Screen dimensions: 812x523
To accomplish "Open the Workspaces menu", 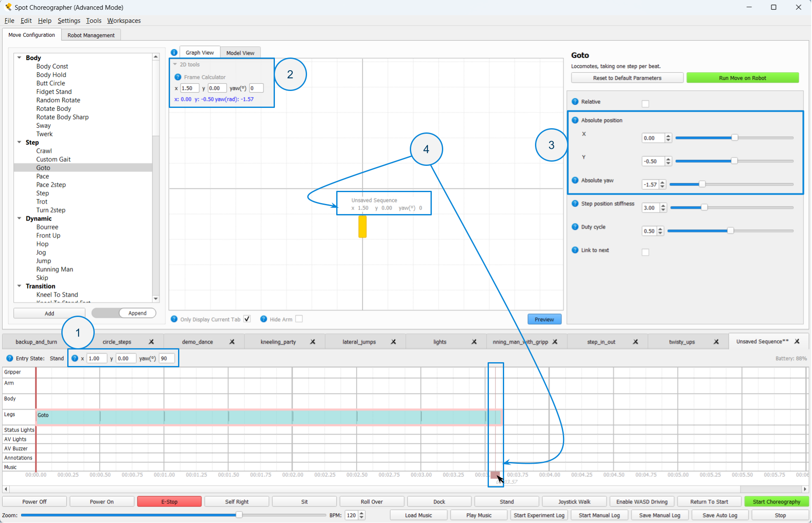I will [x=124, y=21].
